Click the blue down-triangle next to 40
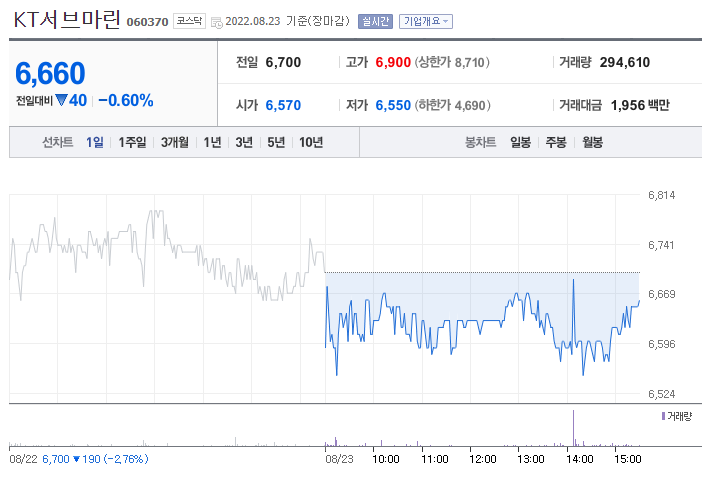Image resolution: width=702 pixels, height=478 pixels. click(x=61, y=100)
